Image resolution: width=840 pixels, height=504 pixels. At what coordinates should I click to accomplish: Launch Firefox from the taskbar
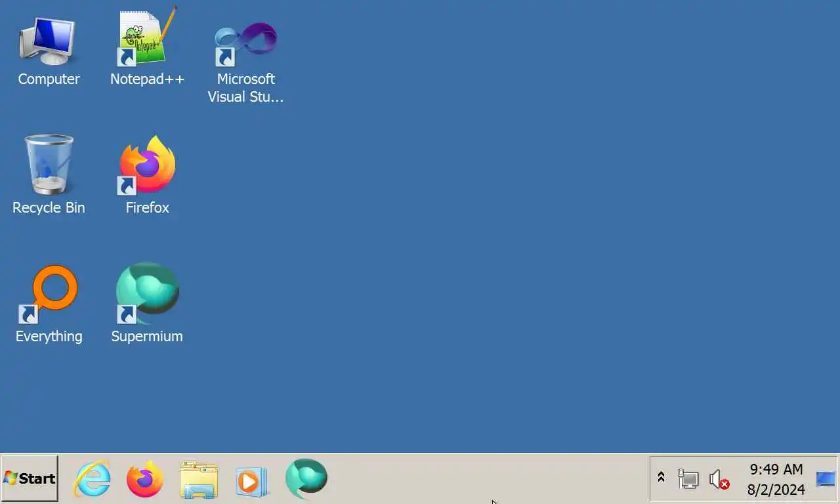[x=145, y=478]
